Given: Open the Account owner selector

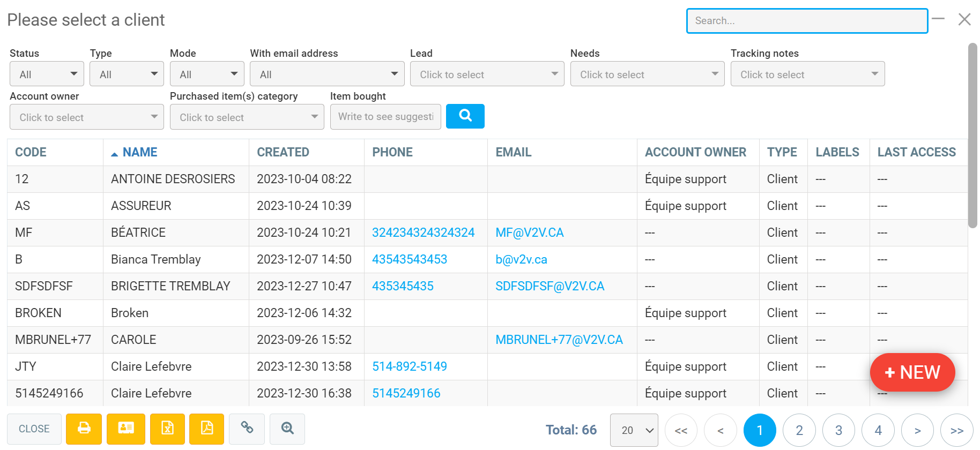Looking at the screenshot, I should pos(87,117).
